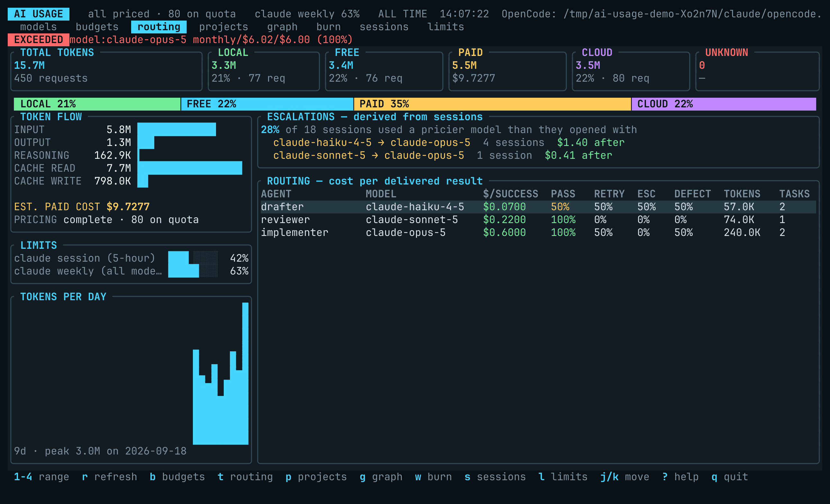The image size is (830, 504).
Task: Click the 'peak 3.0M on 2026-09-18' caption
Action: [115, 451]
